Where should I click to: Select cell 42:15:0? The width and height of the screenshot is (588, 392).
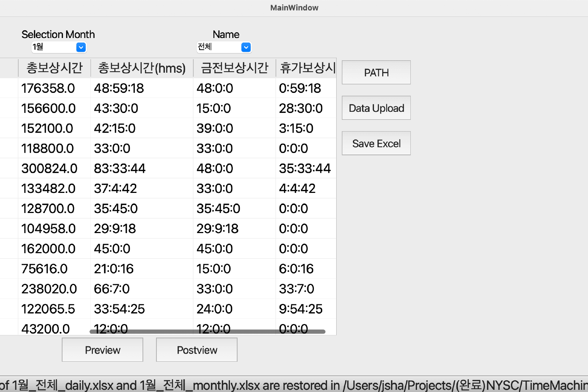(x=142, y=128)
